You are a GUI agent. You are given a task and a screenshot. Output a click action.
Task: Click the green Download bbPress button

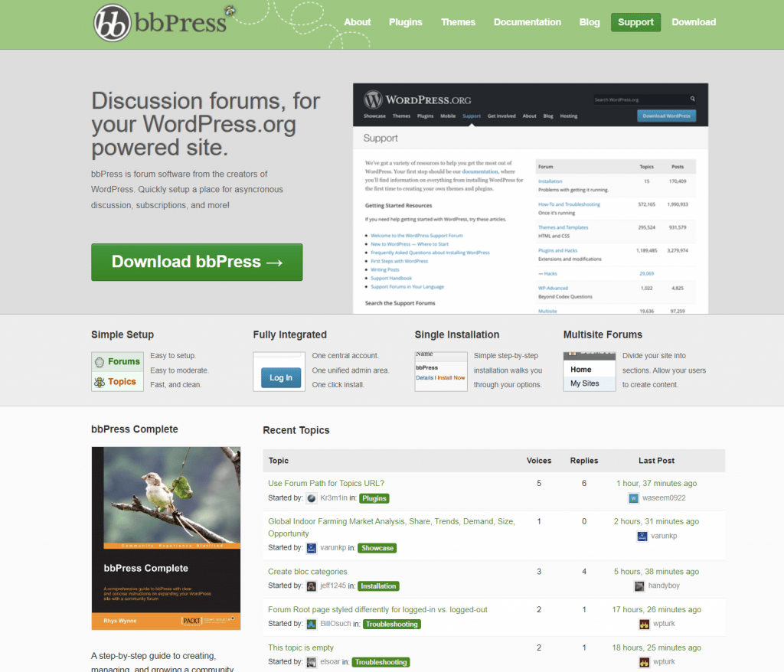(x=197, y=262)
